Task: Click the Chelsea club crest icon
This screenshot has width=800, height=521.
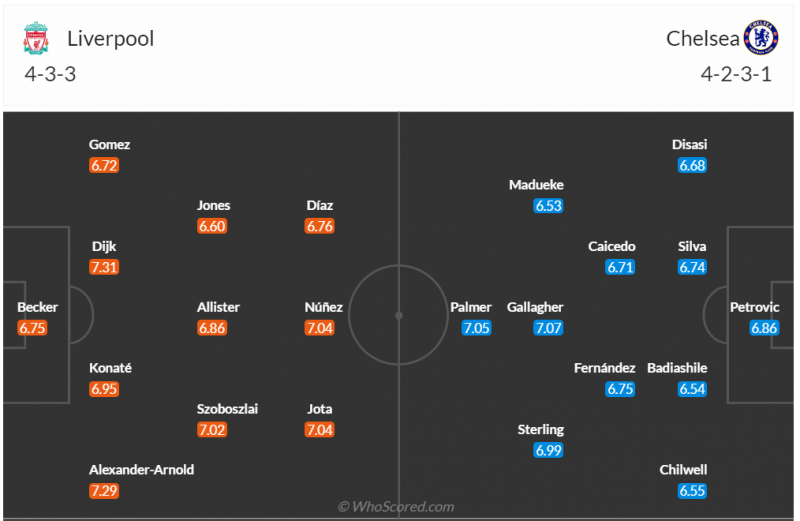Action: [x=761, y=39]
